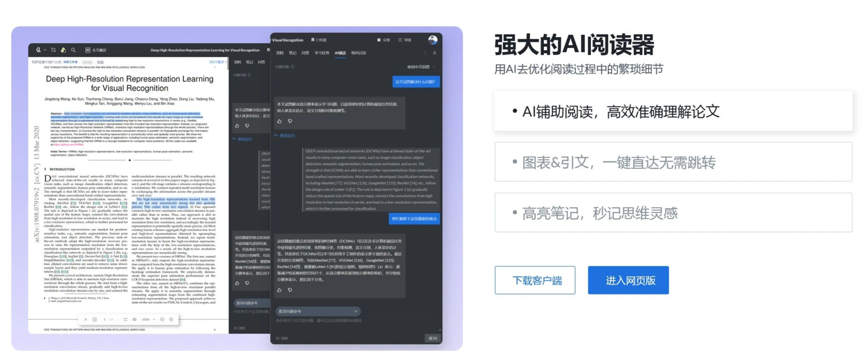This screenshot has width=868, height=361.
Task: Open the dropdown arrow beside the highlighter tool
Action: pos(45,50)
